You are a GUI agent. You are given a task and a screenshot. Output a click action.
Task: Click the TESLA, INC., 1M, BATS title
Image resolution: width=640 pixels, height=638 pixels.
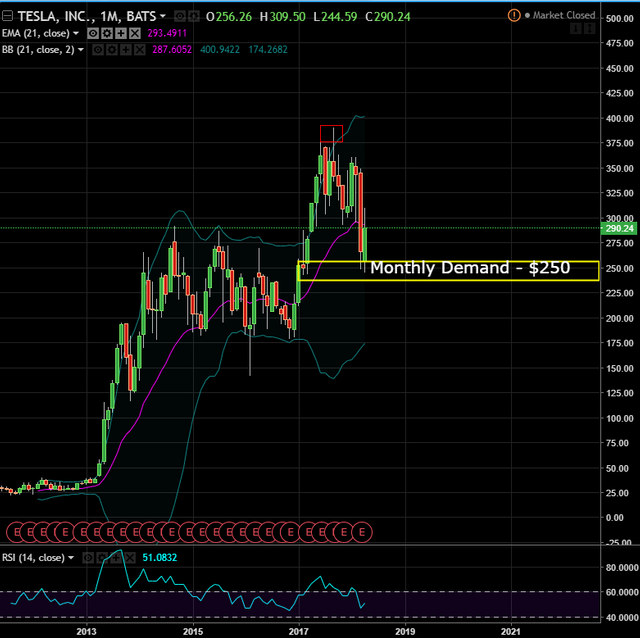click(x=87, y=16)
